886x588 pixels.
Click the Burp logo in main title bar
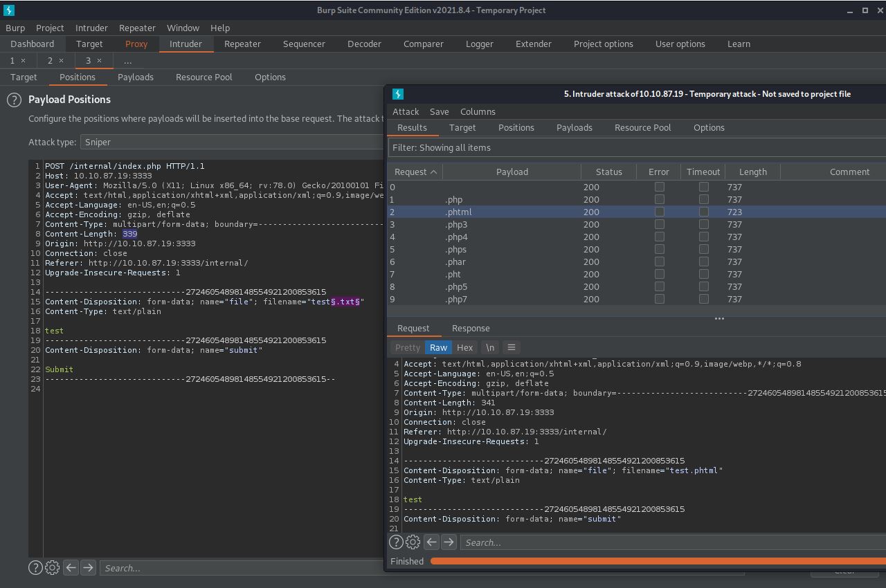point(9,10)
